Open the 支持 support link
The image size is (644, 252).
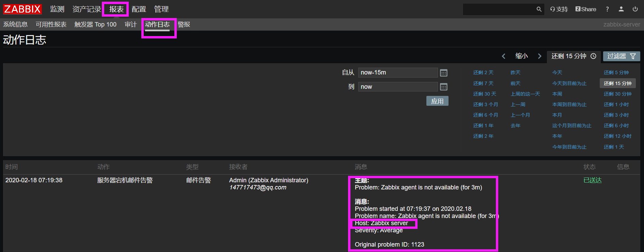[559, 9]
